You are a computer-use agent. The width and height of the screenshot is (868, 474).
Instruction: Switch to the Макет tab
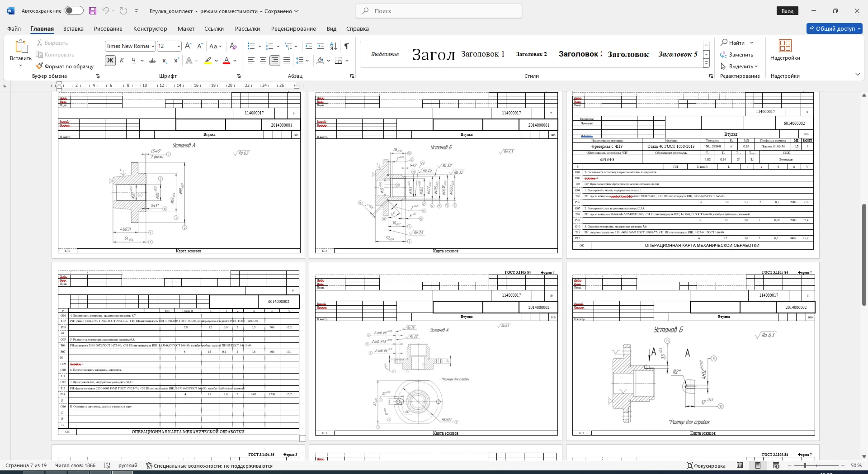[186, 28]
